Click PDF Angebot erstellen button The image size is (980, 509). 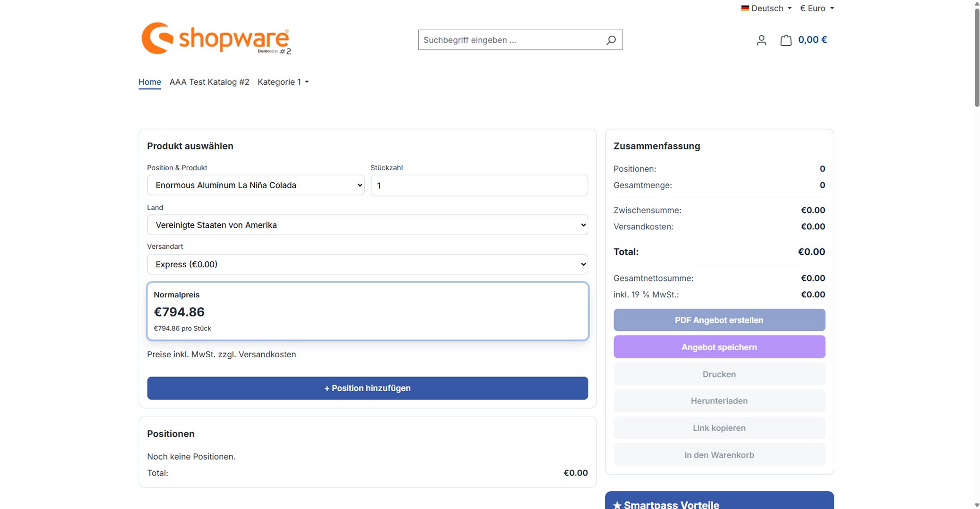719,320
